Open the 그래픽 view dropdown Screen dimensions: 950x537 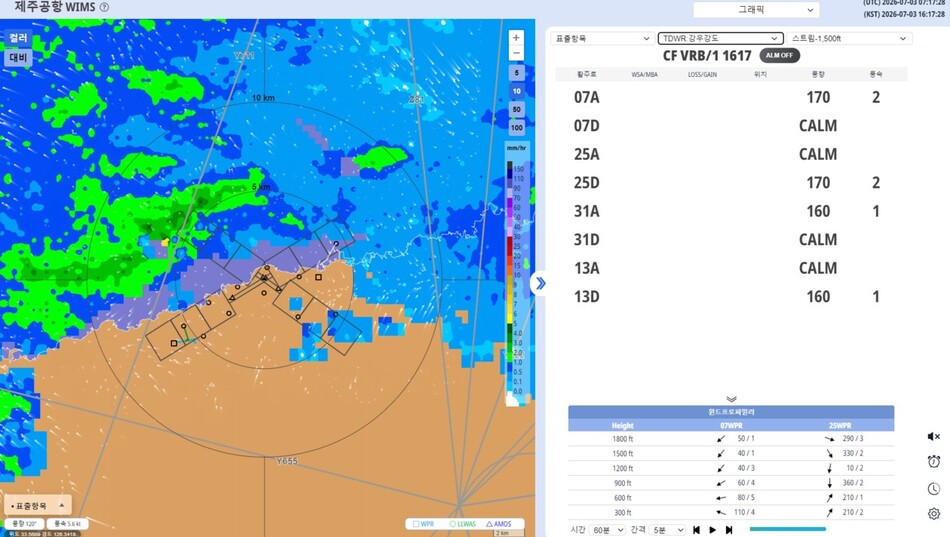pyautogui.click(x=756, y=10)
